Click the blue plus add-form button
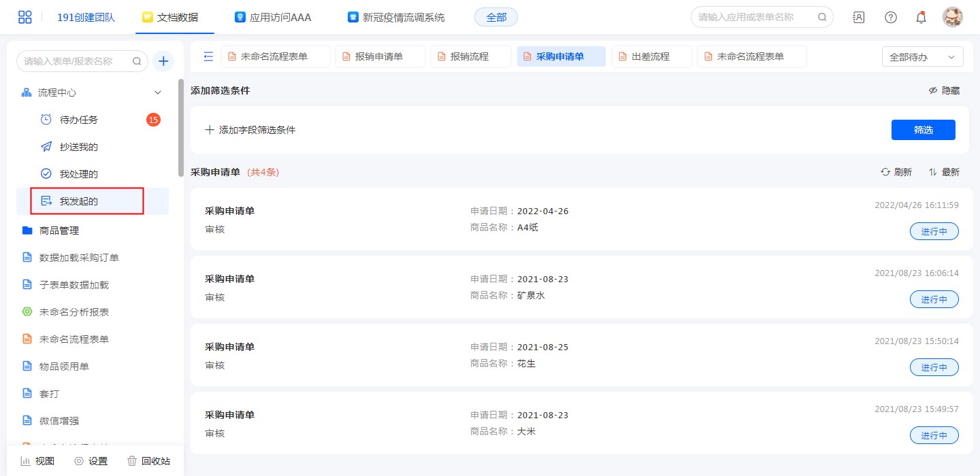980x476 pixels. (163, 61)
